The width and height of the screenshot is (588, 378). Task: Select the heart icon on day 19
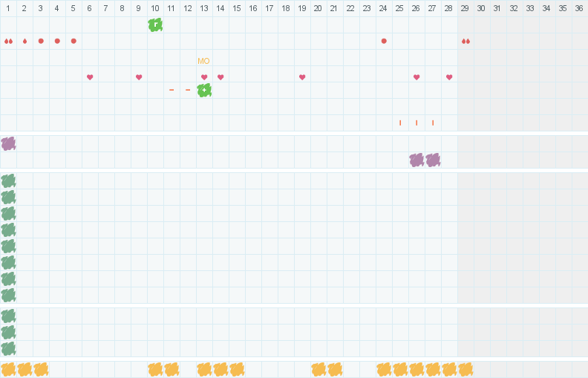(302, 77)
